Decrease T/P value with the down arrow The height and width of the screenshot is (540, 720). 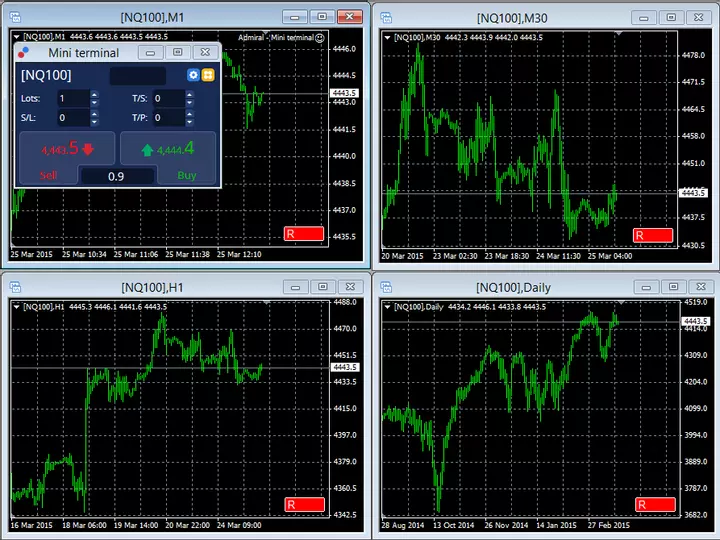click(189, 122)
